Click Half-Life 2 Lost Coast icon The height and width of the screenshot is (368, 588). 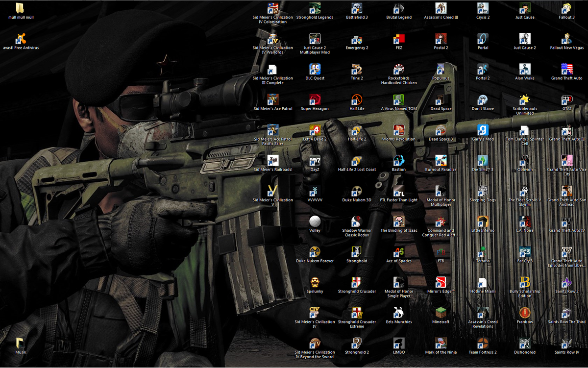pos(357,160)
